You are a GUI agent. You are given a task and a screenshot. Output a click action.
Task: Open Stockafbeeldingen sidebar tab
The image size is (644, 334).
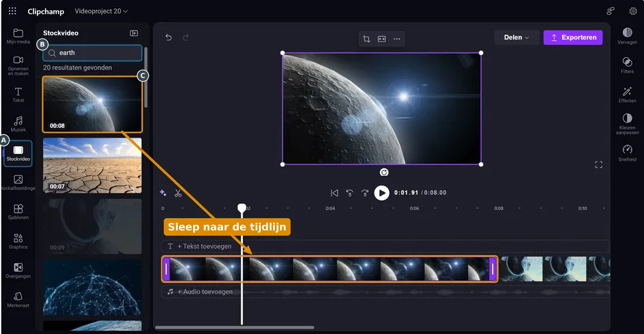coord(18,183)
